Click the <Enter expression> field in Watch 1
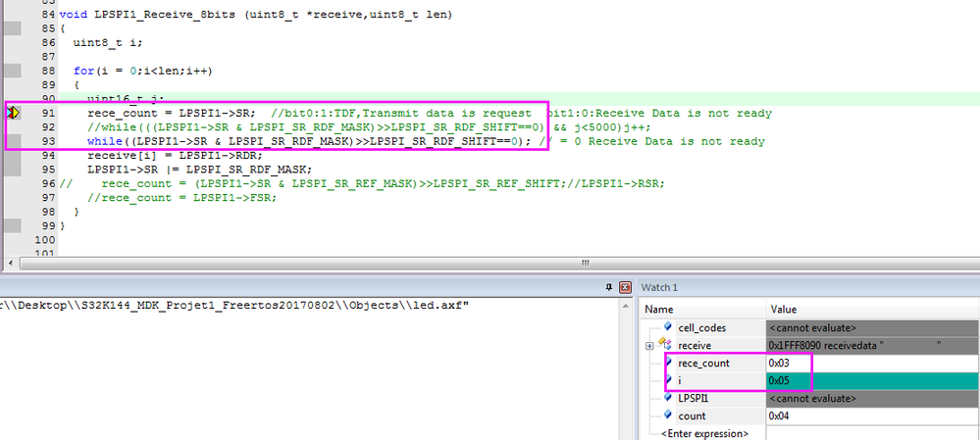The image size is (980, 440). [x=703, y=433]
